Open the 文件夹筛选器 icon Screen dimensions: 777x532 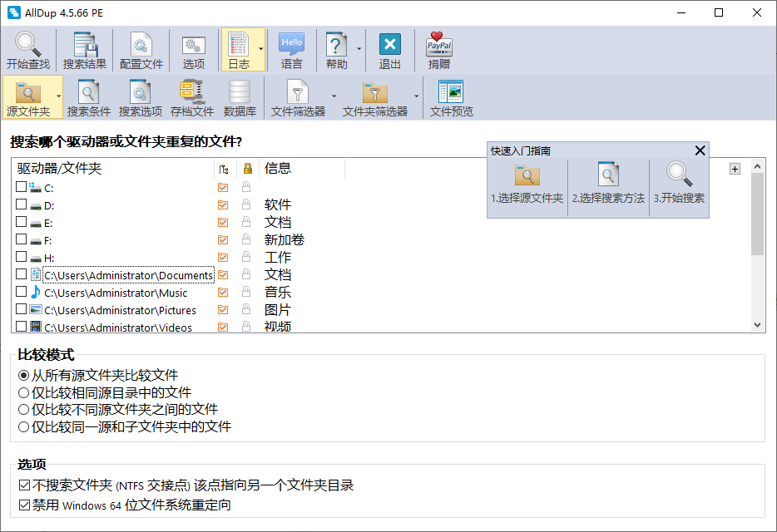375,97
